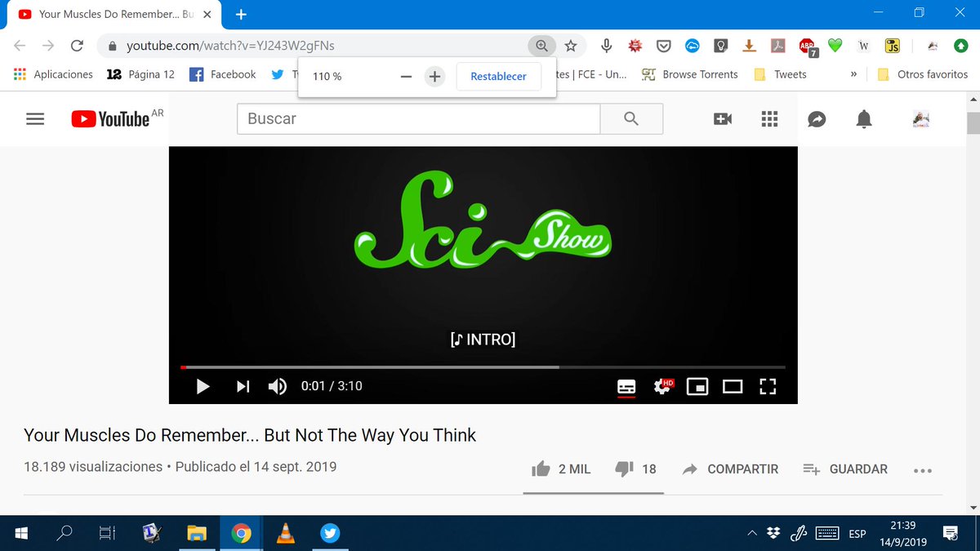Viewport: 980px width, 551px height.
Task: Click the YouTube search magnifier button
Action: click(x=631, y=119)
